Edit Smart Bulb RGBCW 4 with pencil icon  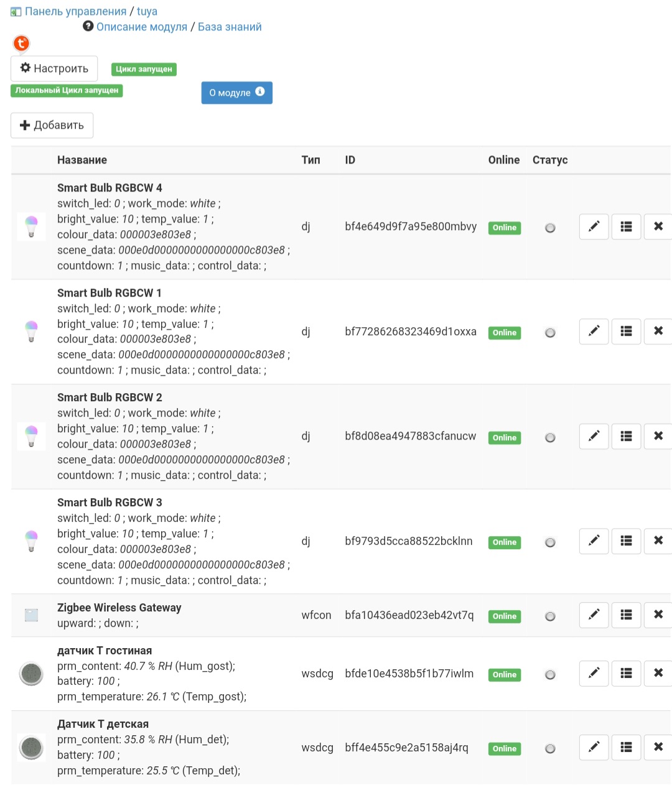(594, 226)
